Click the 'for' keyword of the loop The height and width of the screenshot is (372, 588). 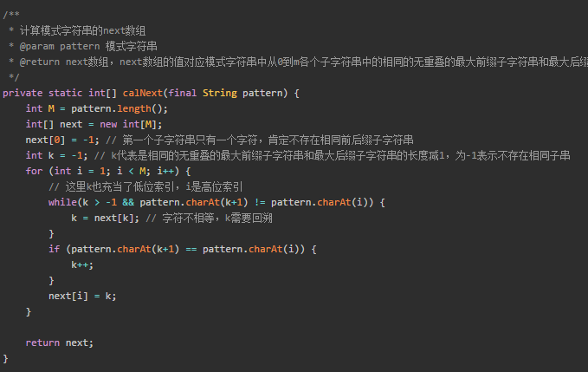point(34,171)
